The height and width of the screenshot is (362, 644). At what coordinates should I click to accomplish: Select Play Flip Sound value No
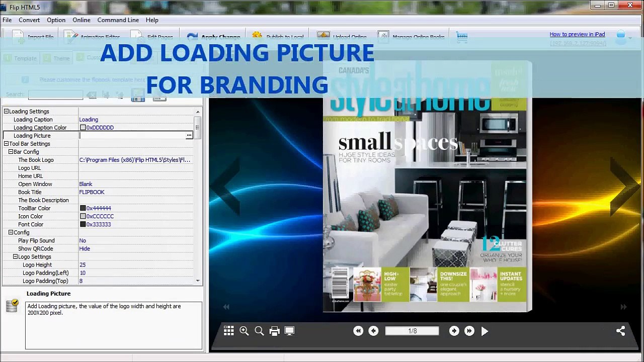(83, 240)
